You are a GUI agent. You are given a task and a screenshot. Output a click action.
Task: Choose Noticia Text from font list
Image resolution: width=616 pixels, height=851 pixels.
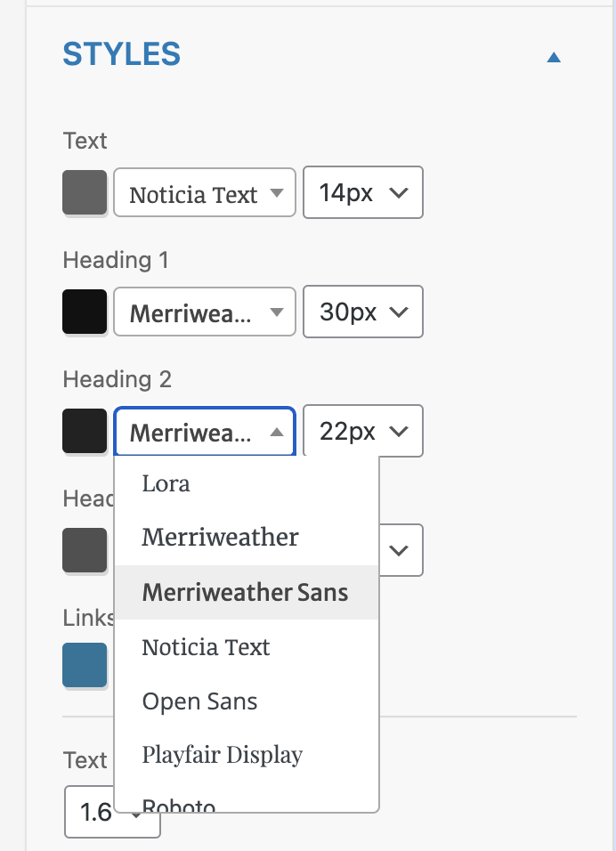click(206, 647)
